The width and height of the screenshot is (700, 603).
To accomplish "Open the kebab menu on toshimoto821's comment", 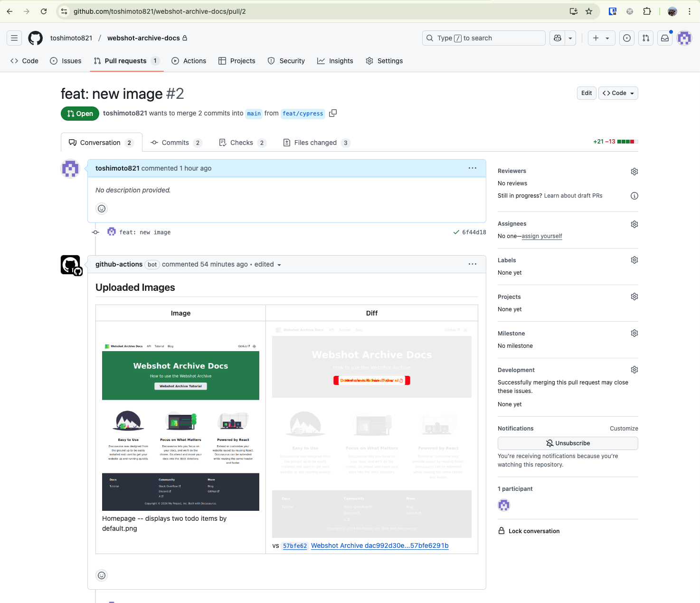I will 472,168.
